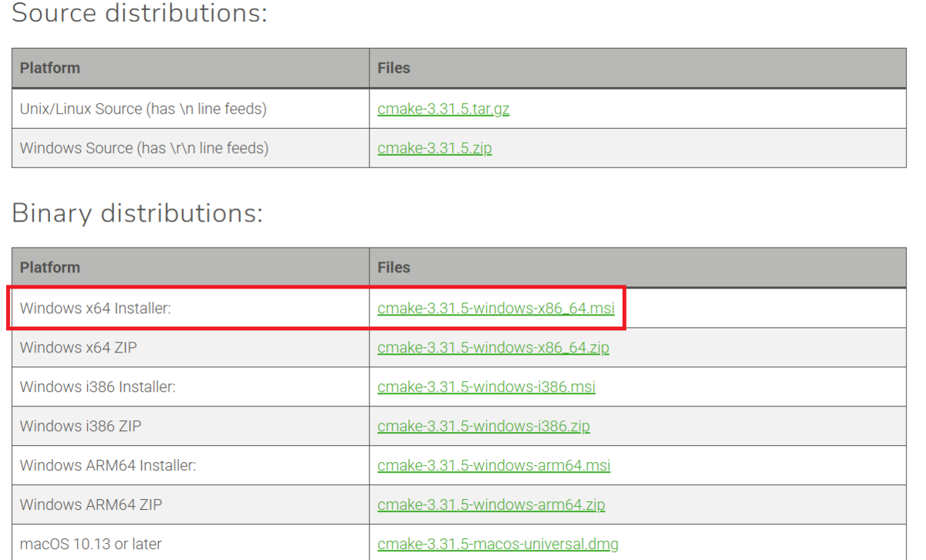Download cmake-3.31.5-macos-universal.dmg file
Viewport: 926px width, 560px height.
pos(498,545)
